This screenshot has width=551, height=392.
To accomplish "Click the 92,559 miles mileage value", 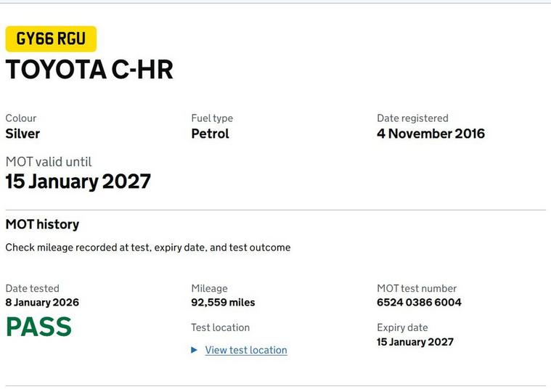I will click(x=223, y=302).
